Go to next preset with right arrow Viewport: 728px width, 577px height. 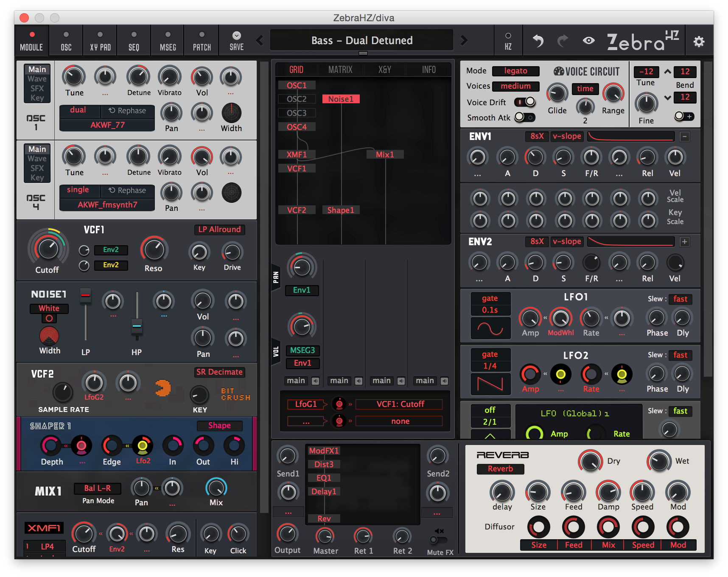coord(464,40)
